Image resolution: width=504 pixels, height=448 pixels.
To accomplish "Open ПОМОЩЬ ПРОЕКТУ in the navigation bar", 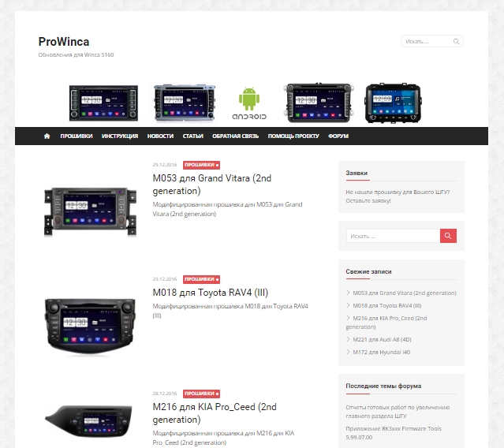I will pos(293,136).
